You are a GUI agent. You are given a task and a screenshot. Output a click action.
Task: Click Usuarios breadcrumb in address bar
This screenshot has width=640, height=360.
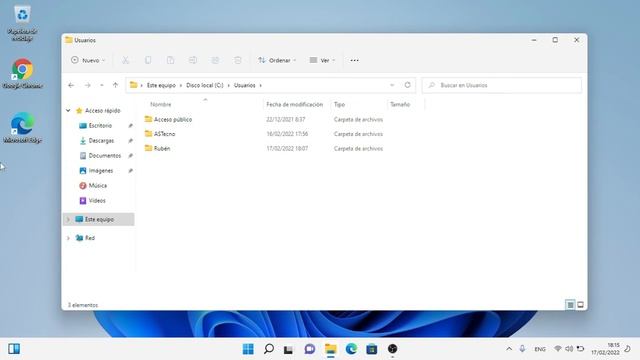(244, 85)
